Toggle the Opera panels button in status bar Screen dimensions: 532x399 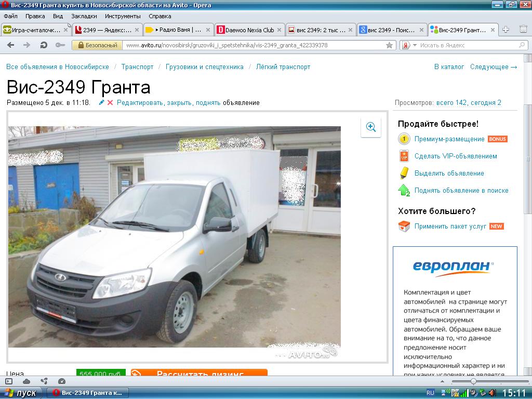pyautogui.click(x=9, y=381)
